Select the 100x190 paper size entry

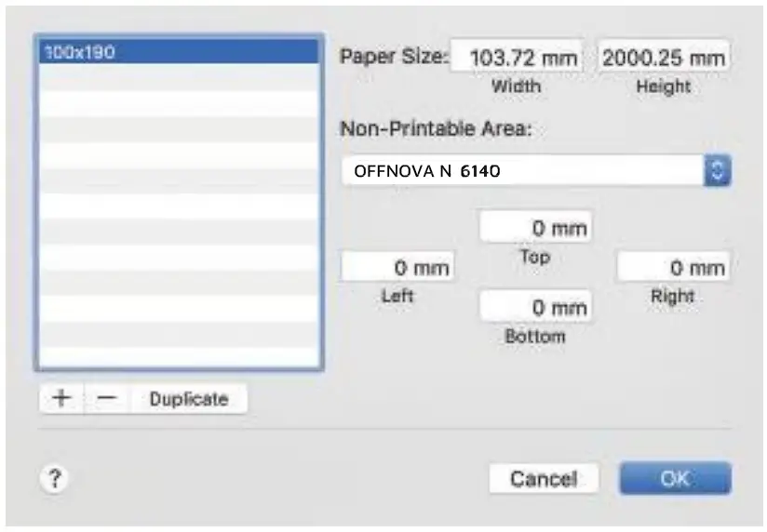(179, 52)
